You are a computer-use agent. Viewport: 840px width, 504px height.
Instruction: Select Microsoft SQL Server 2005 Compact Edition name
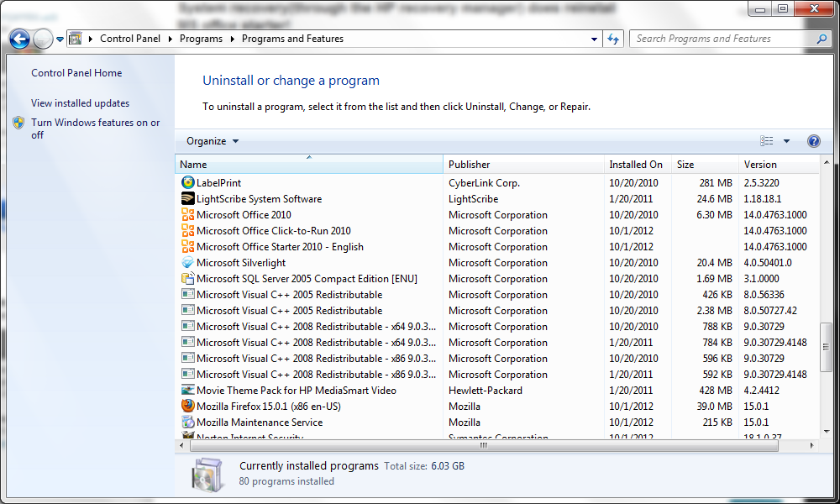[307, 279]
